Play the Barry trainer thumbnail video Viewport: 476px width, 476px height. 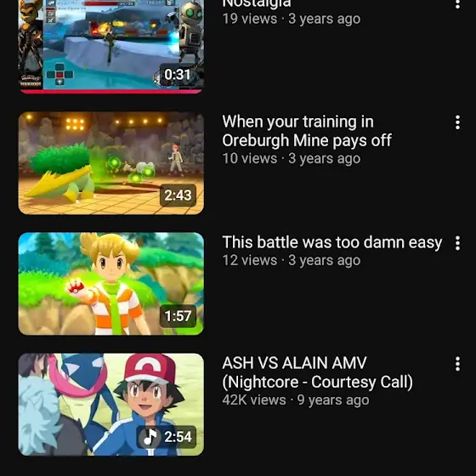coord(111,284)
